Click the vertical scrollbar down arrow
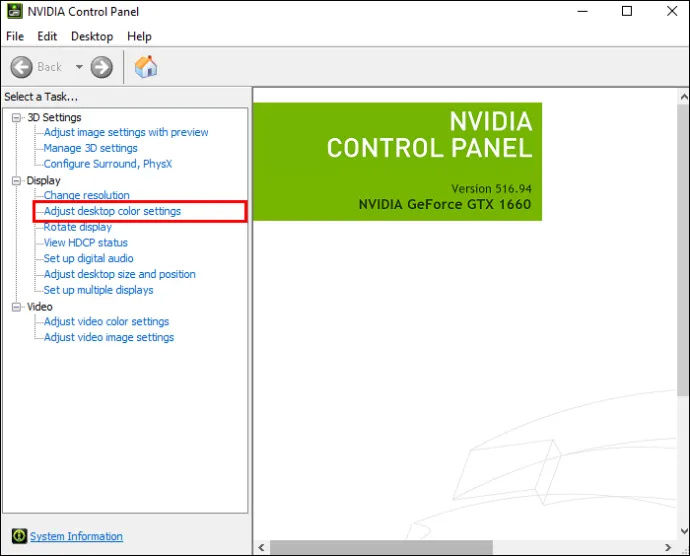 [684, 530]
